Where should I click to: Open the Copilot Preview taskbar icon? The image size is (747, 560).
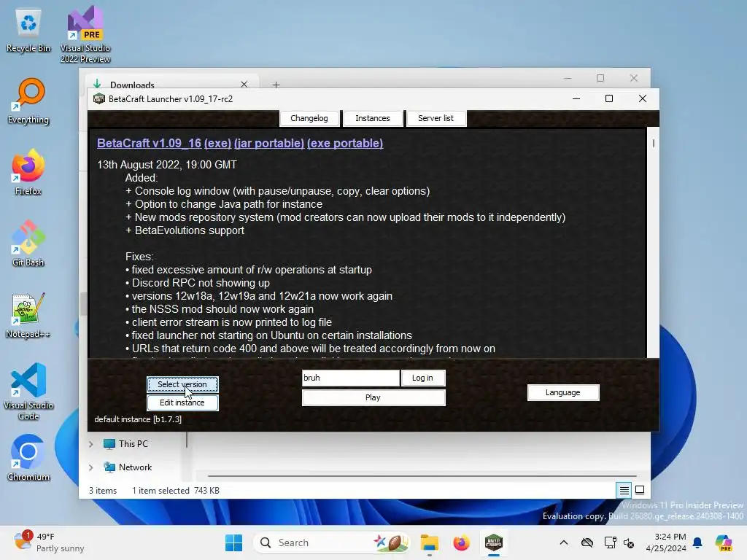(724, 542)
